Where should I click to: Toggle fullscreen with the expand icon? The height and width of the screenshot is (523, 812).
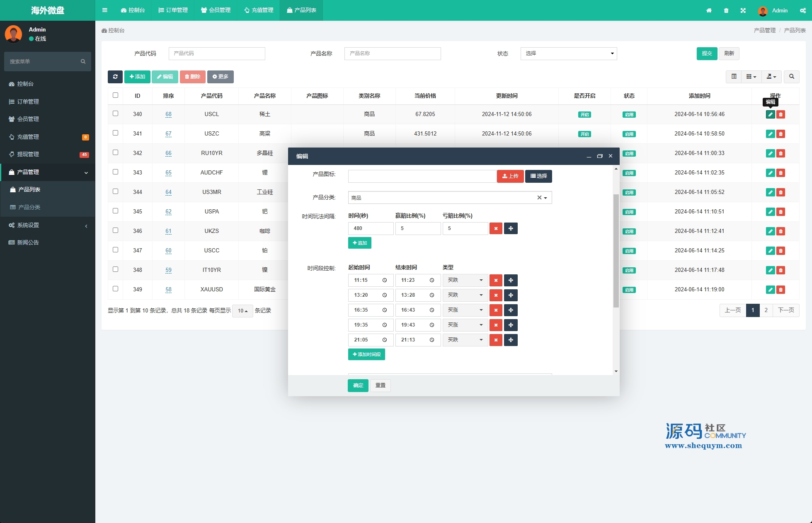743,10
